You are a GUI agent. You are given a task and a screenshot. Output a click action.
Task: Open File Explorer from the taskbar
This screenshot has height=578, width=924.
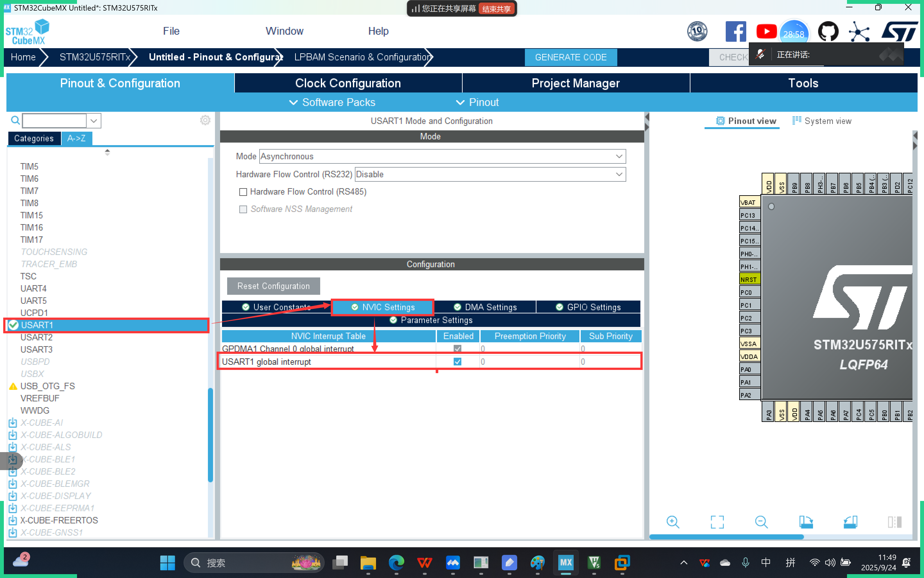coord(368,563)
